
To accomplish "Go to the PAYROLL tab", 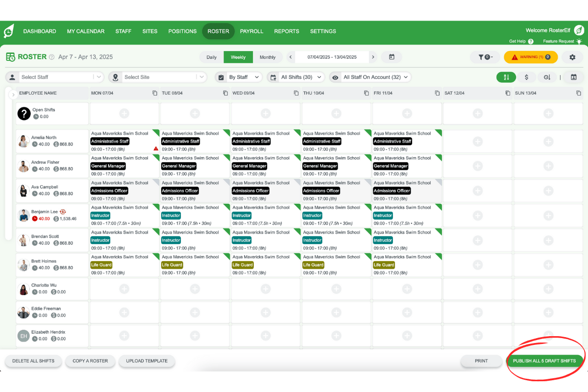I will [x=251, y=31].
